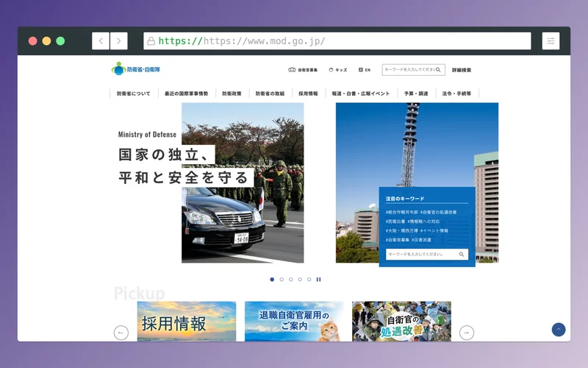Click the 注目のキーワード heading
The height and width of the screenshot is (368, 588).
coord(405,199)
